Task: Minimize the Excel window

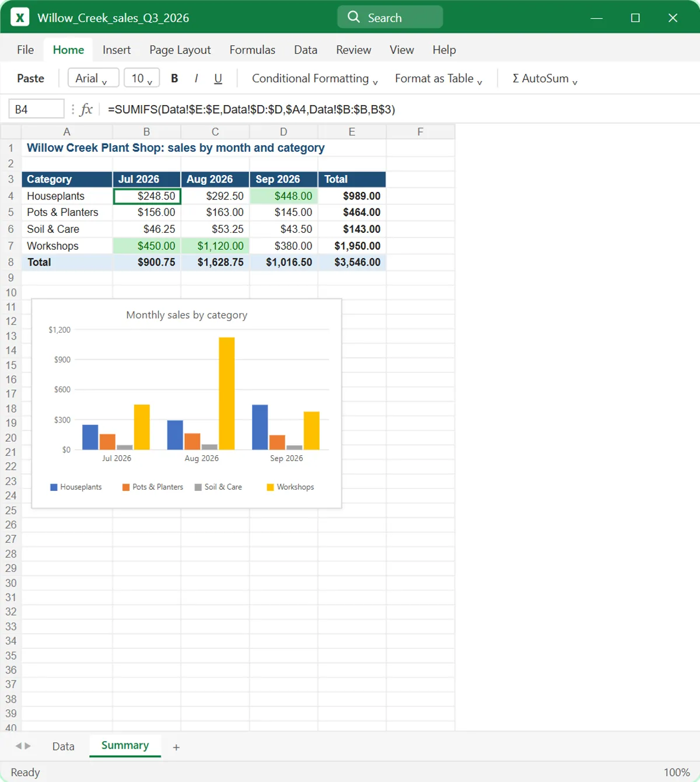Action: (596, 18)
